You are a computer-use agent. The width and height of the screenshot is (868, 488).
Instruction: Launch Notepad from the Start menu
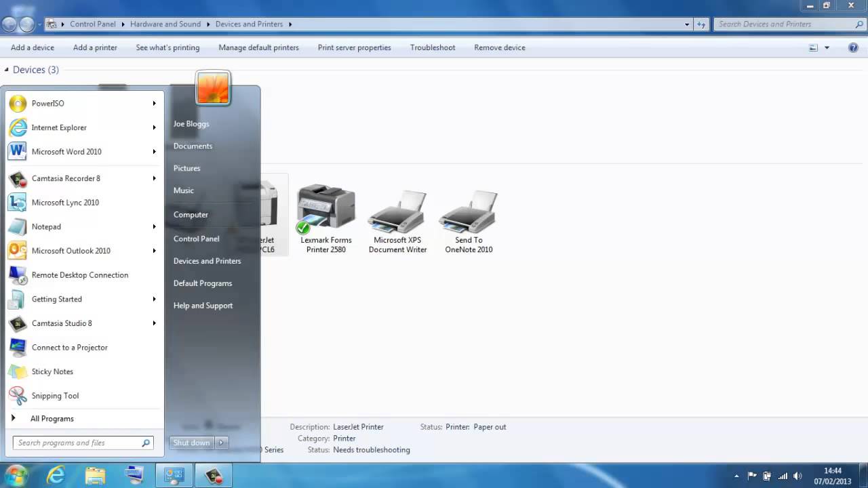[x=83, y=226]
